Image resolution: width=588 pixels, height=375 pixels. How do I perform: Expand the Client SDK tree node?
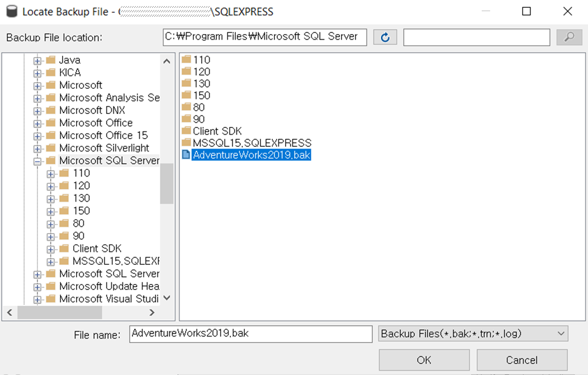51,249
